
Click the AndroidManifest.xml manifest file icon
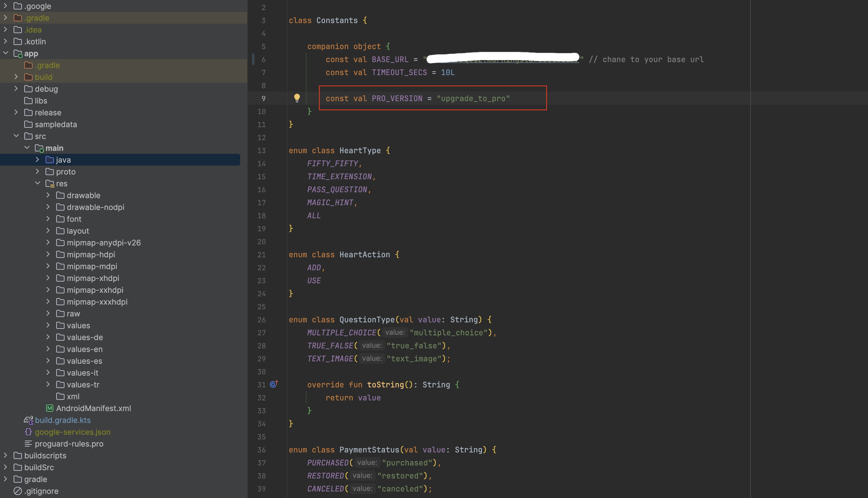(50, 408)
